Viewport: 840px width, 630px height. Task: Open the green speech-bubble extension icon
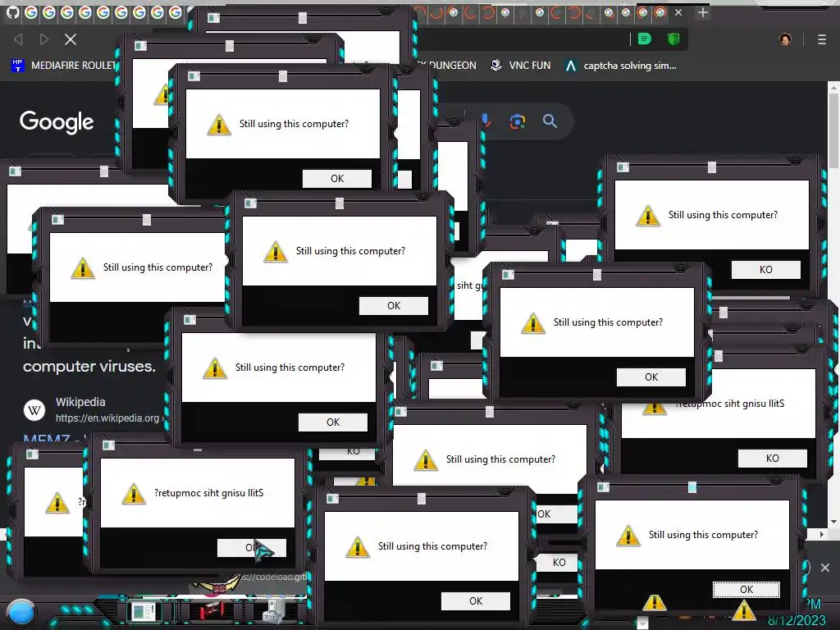pyautogui.click(x=645, y=39)
